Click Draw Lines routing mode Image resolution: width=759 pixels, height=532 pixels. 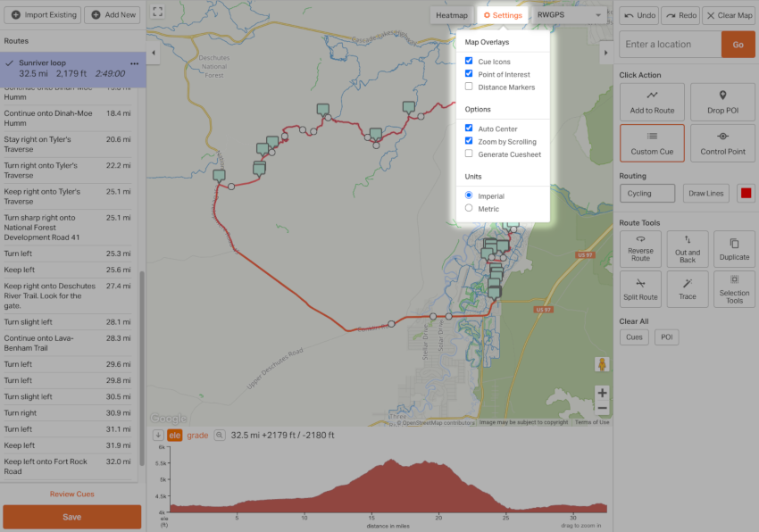(705, 193)
